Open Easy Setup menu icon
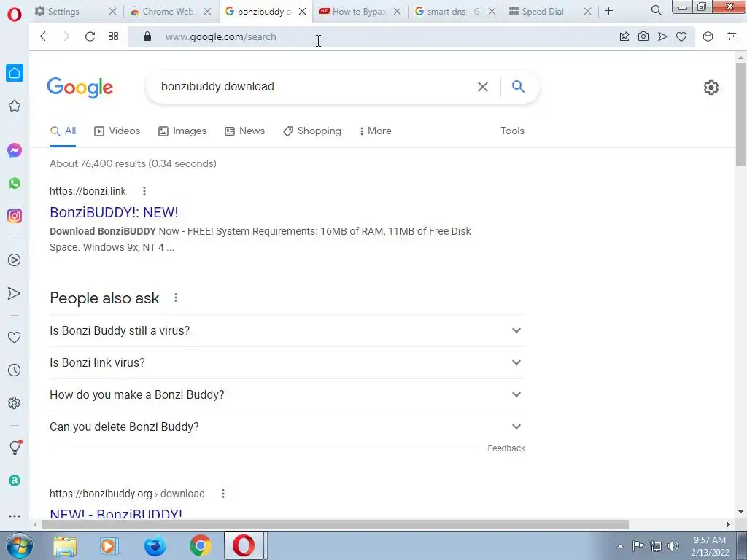The height and width of the screenshot is (560, 747). pos(732,36)
